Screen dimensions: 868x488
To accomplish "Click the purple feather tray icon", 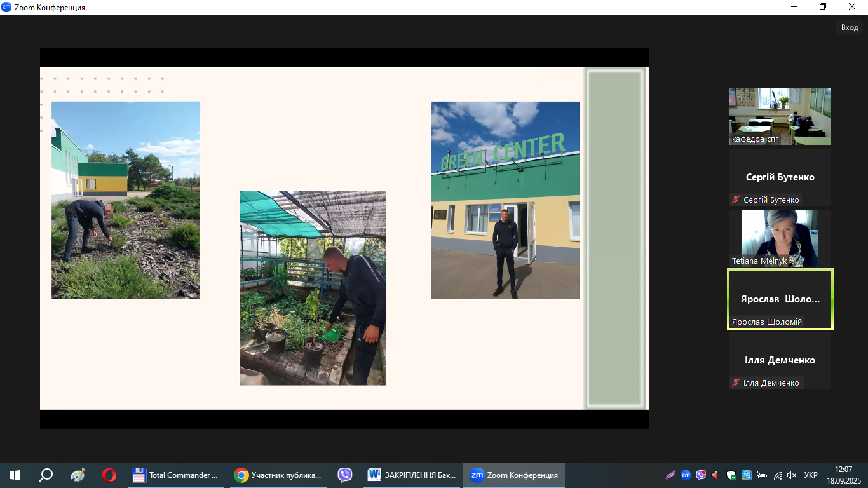I will click(670, 475).
